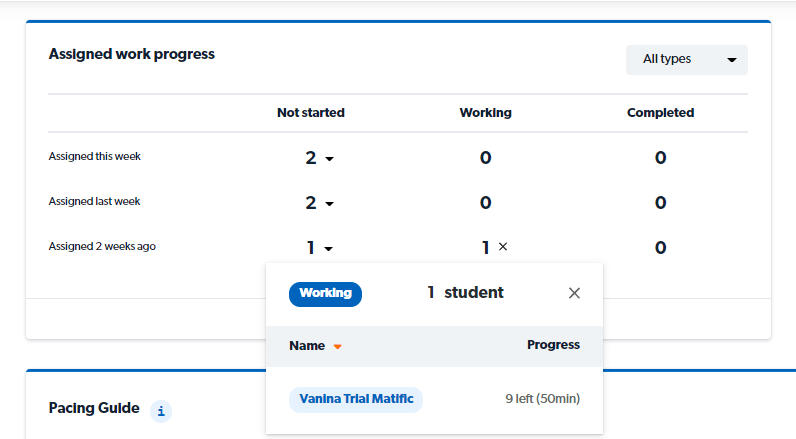
Task: Click the 9 left (50min) progress text
Action: (x=542, y=400)
